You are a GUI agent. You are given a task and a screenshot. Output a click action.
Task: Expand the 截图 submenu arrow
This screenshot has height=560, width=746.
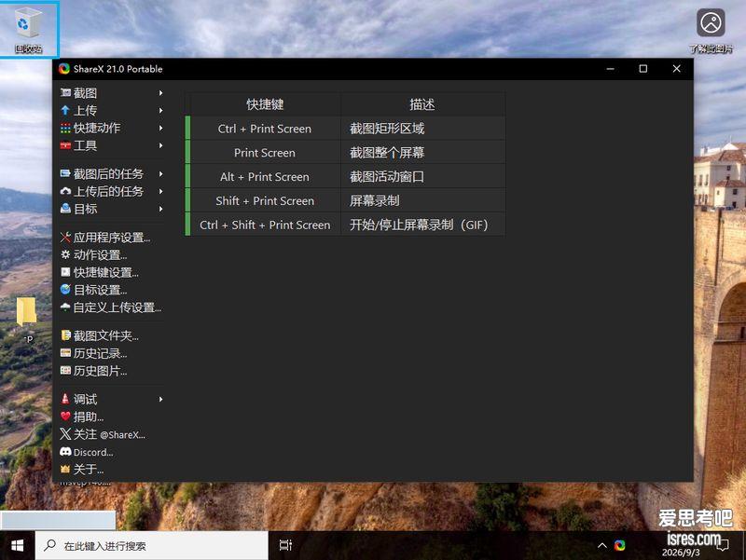pyautogui.click(x=160, y=92)
